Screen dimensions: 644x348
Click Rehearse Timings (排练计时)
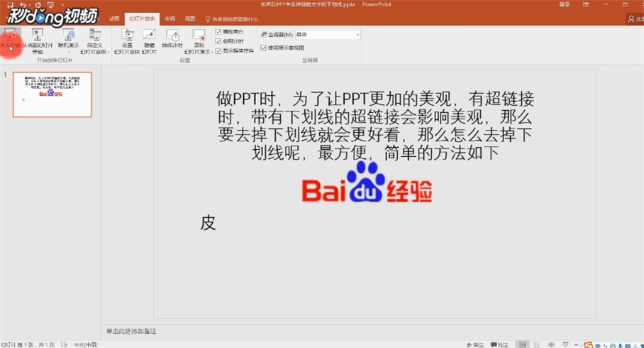coord(172,38)
